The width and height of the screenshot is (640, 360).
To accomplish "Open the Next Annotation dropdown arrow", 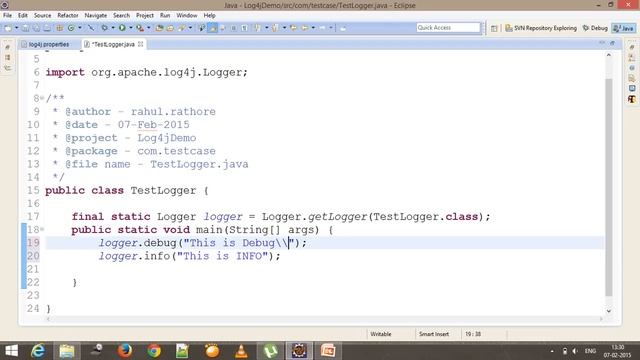I will click(x=267, y=28).
